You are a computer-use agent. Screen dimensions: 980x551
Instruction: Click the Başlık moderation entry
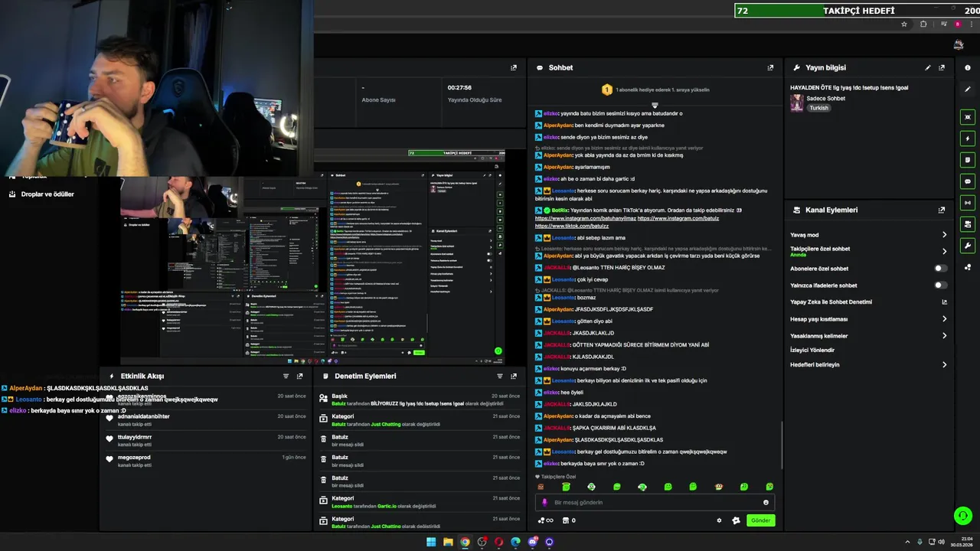click(x=420, y=399)
